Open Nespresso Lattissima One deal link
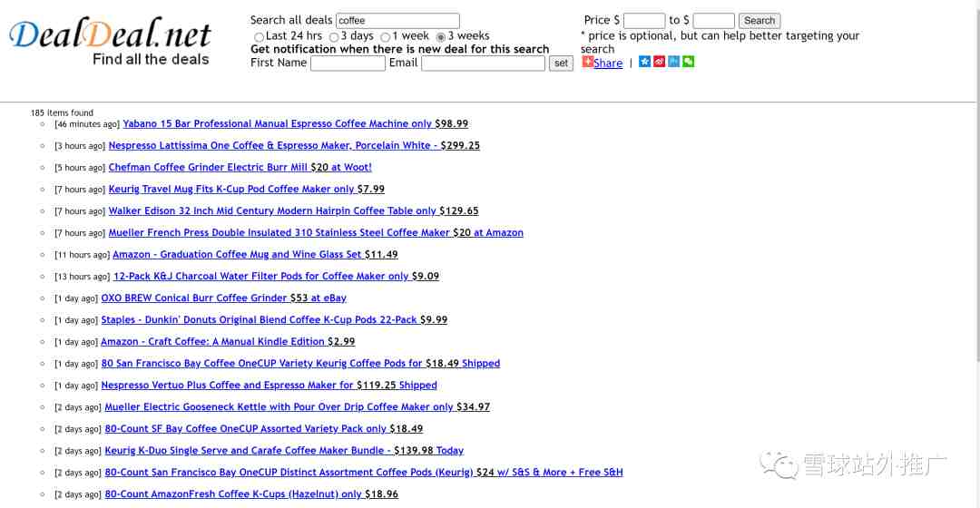 click(x=294, y=145)
